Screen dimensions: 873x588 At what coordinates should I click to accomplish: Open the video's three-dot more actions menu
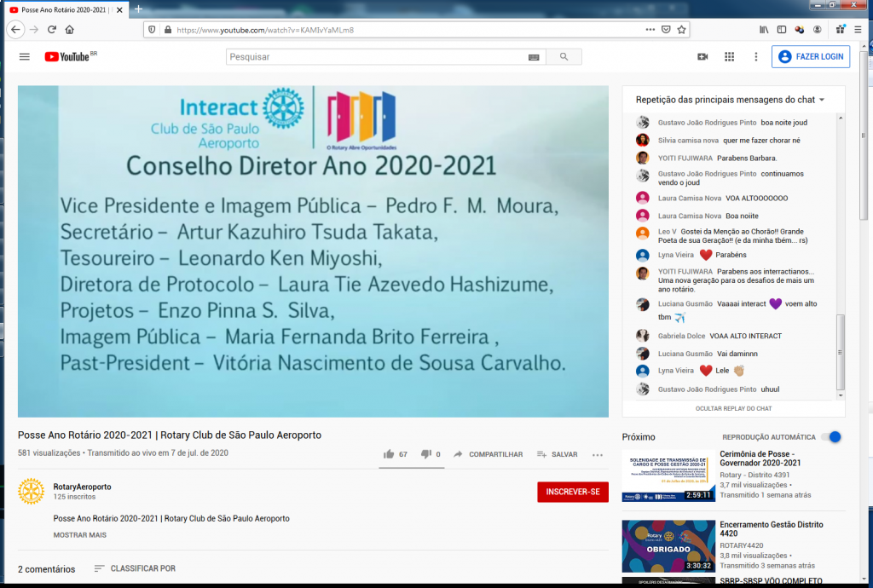[598, 455]
